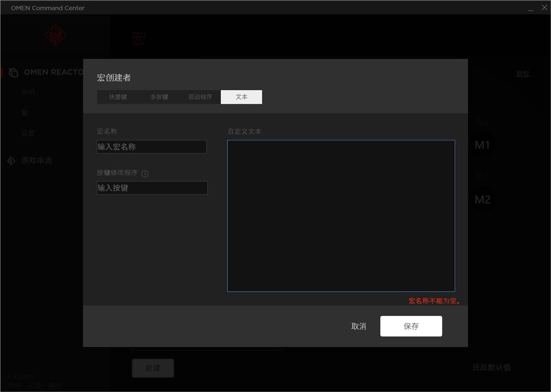
Task: Select the 文本 tab
Action: point(241,96)
